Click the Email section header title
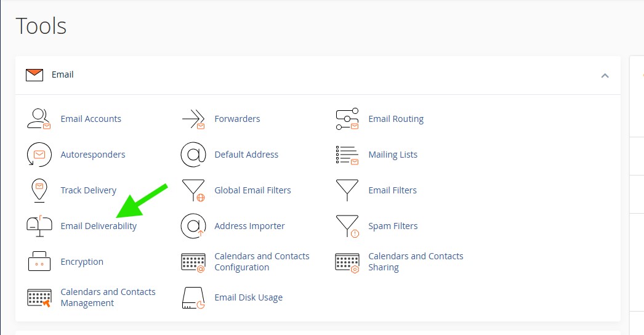 coord(62,75)
